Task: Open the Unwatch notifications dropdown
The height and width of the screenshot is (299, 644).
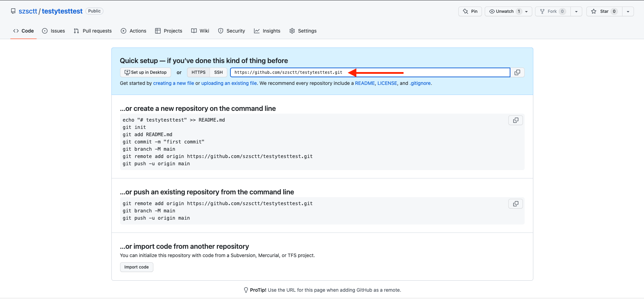Action: [x=508, y=11]
